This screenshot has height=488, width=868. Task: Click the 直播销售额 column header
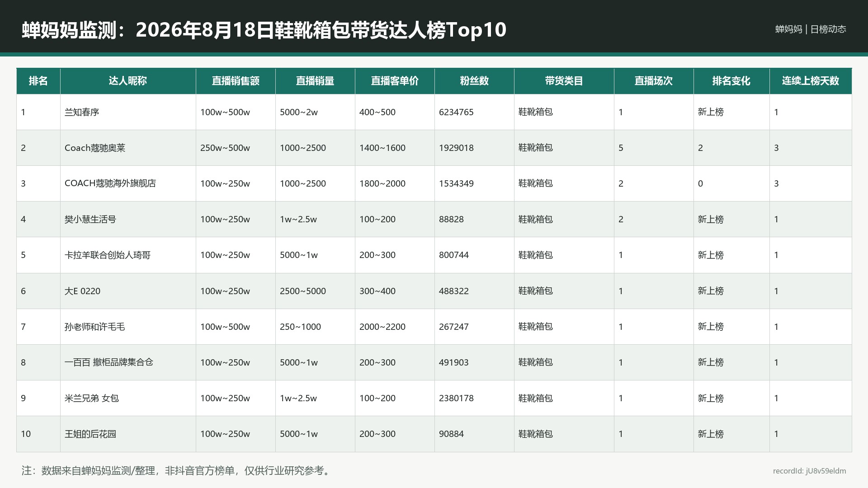236,81
